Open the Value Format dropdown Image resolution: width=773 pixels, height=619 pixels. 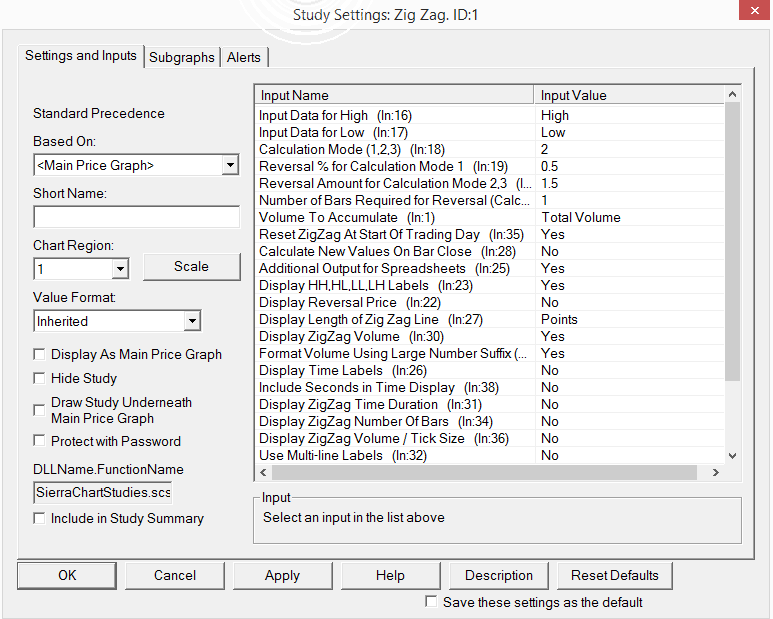click(192, 321)
